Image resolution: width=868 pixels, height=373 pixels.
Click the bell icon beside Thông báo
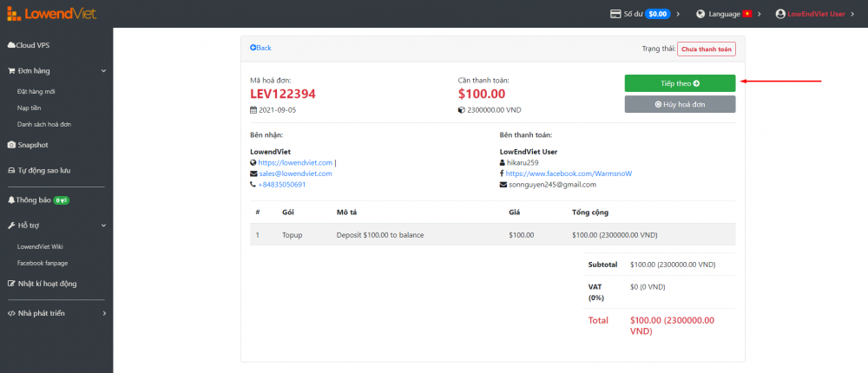(x=11, y=200)
